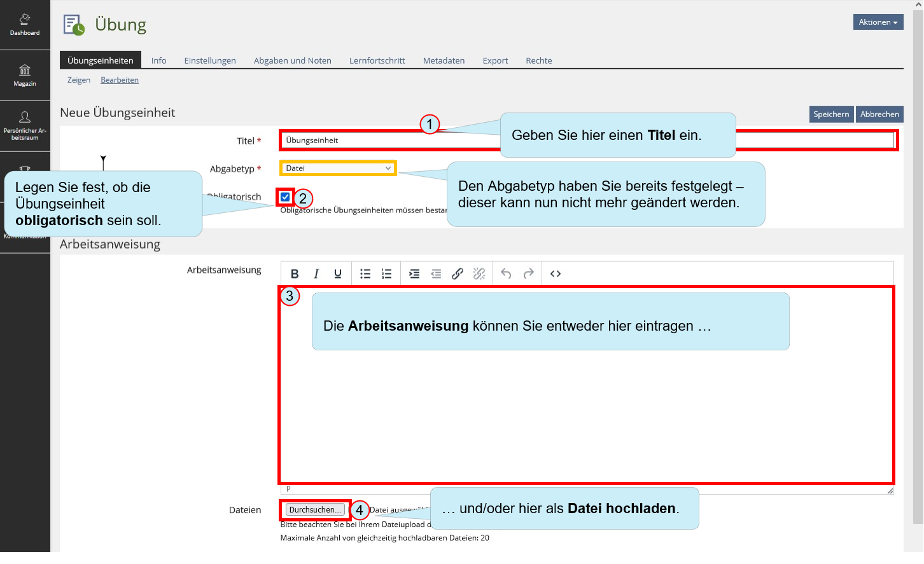Open source code view icon
Viewport: 924px width, 564px height.
click(556, 274)
